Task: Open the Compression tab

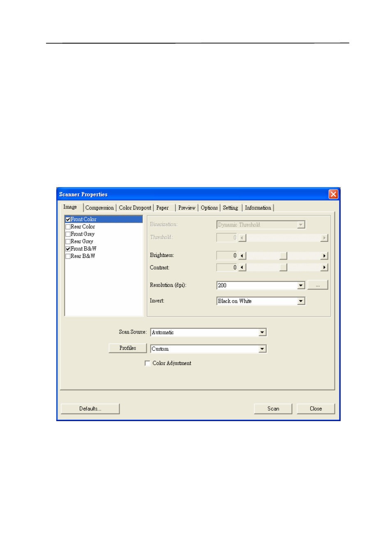Action: pyautogui.click(x=100, y=208)
